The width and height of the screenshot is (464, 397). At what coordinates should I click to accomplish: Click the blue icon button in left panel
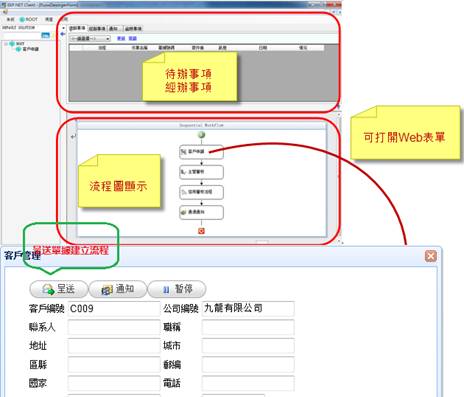[45, 35]
